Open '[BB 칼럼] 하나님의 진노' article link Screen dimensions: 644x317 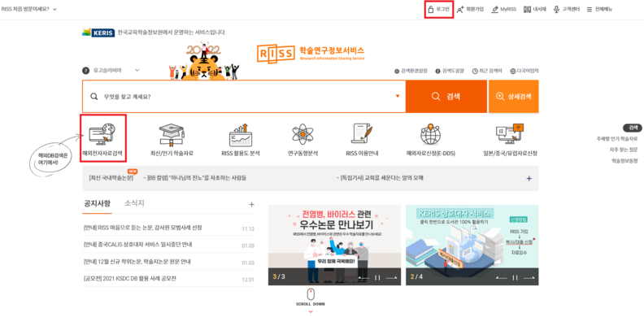(x=194, y=178)
